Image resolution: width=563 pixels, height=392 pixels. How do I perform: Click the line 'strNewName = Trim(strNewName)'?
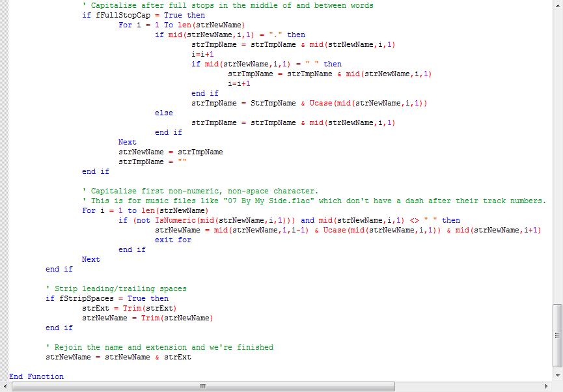[x=148, y=318]
